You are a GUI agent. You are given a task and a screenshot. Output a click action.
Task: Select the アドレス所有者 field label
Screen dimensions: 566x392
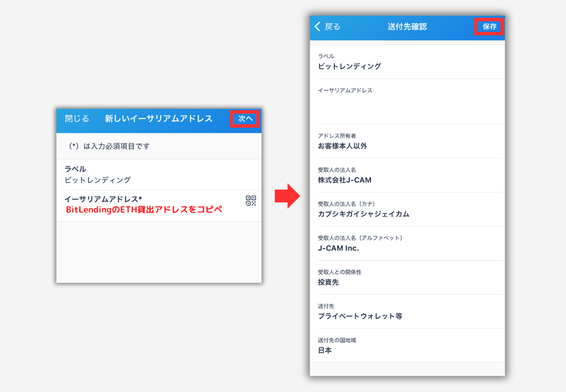pyautogui.click(x=337, y=136)
